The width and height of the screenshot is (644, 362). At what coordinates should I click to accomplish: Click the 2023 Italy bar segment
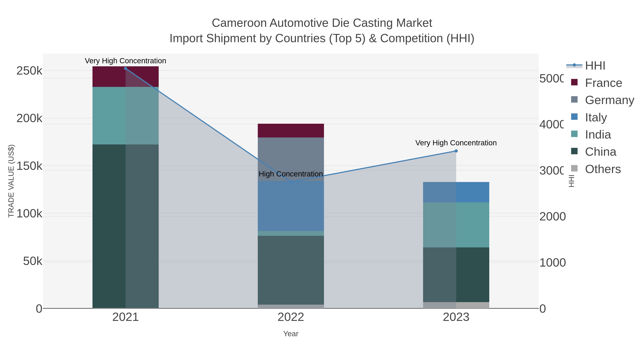pos(456,192)
